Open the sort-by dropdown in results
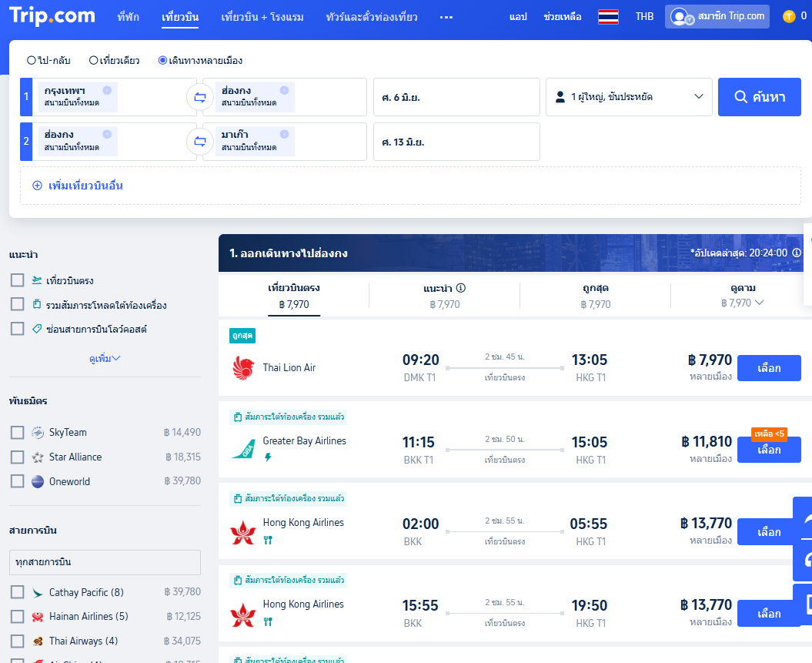Screen dimensions: 812x663 coord(742,296)
